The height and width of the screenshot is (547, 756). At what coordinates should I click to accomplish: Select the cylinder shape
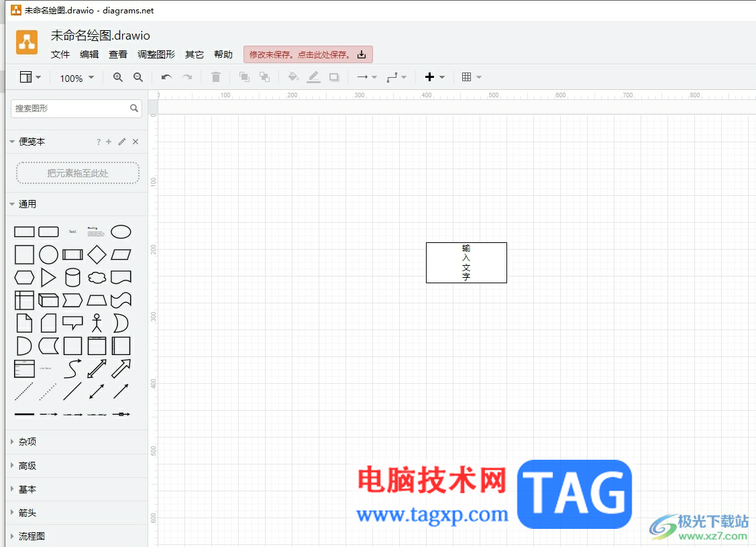click(73, 278)
